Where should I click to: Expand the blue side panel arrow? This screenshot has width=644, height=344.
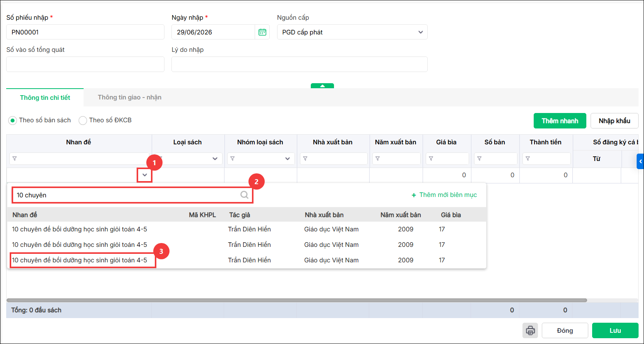[641, 161]
